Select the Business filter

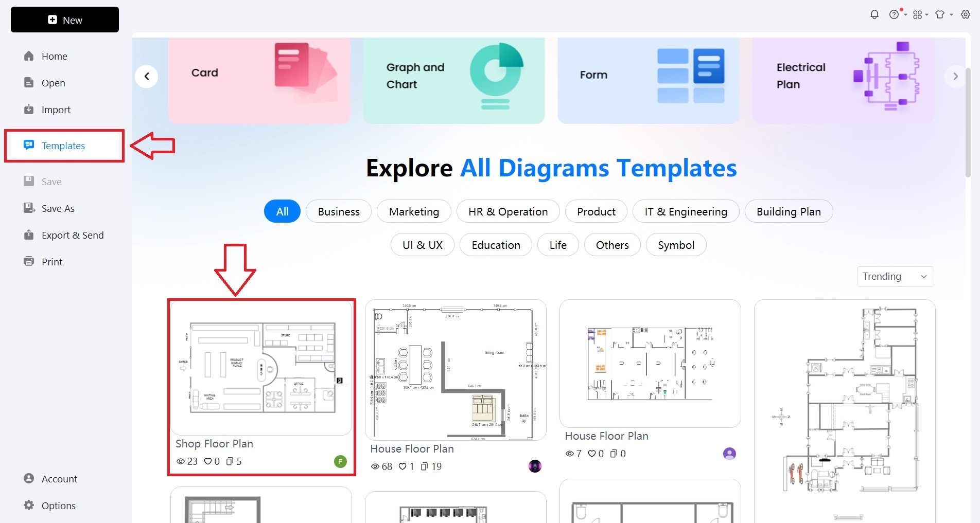point(339,211)
